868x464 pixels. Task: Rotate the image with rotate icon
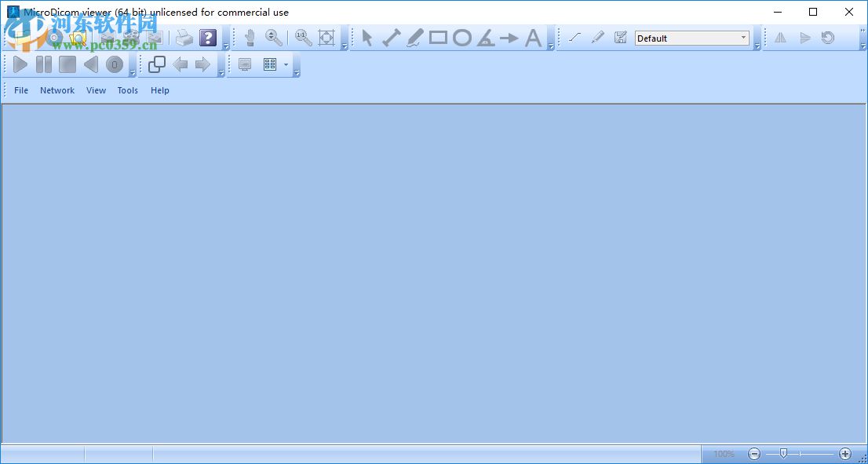(x=827, y=37)
